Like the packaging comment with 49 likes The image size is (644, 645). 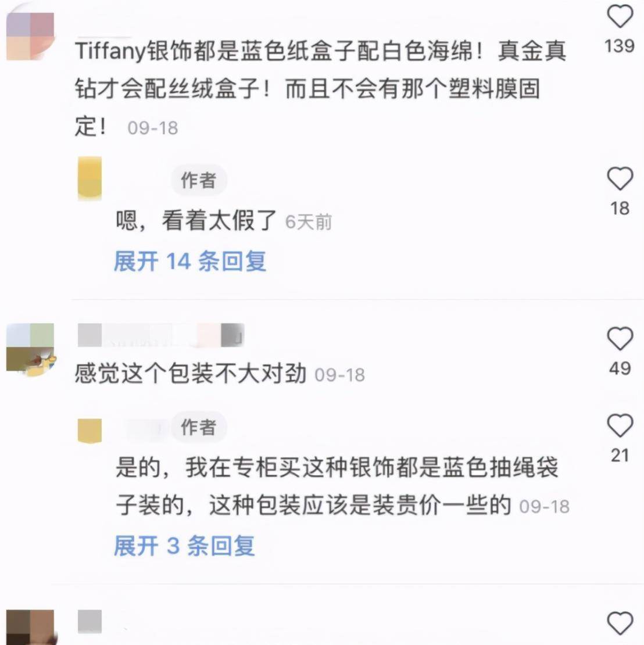point(620,338)
